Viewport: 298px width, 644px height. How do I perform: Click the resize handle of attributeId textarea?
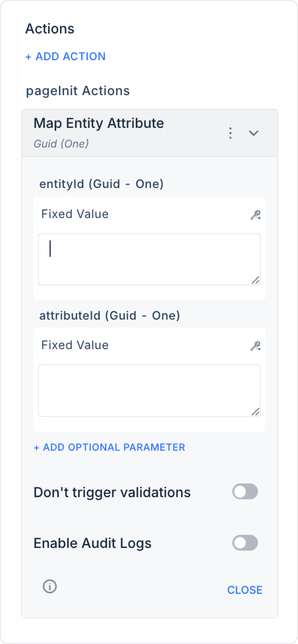pos(256,412)
